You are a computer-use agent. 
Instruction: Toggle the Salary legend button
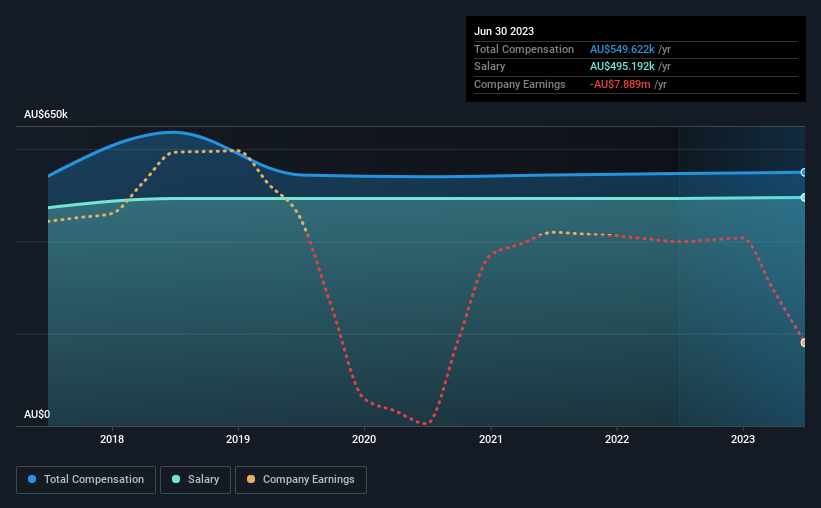pyautogui.click(x=195, y=480)
